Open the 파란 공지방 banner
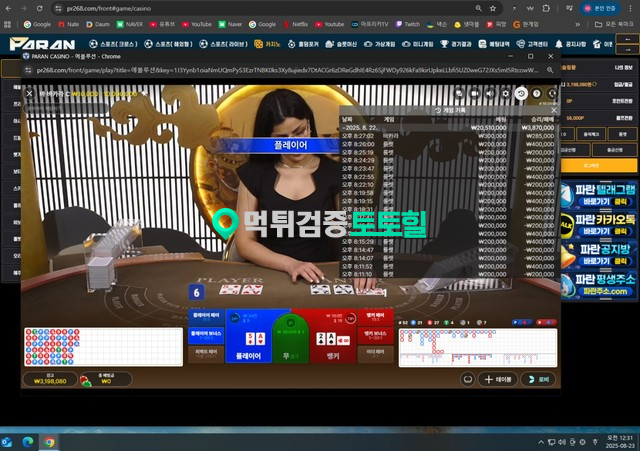 coord(599,255)
